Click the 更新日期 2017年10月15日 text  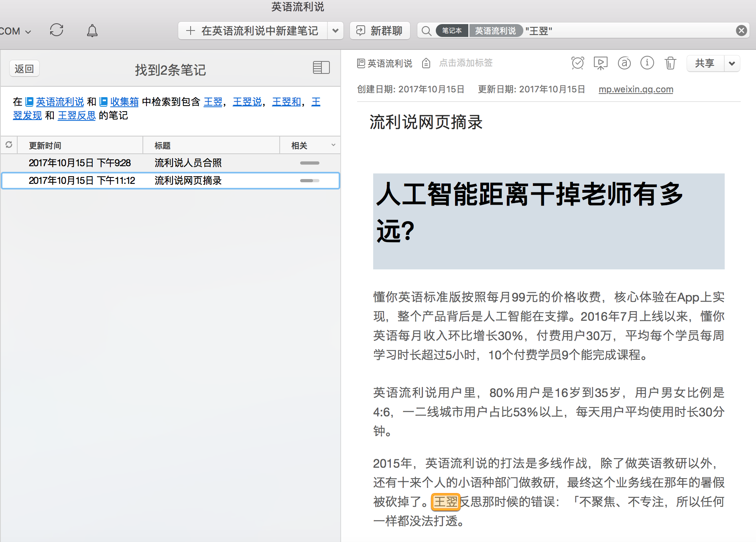click(x=531, y=89)
